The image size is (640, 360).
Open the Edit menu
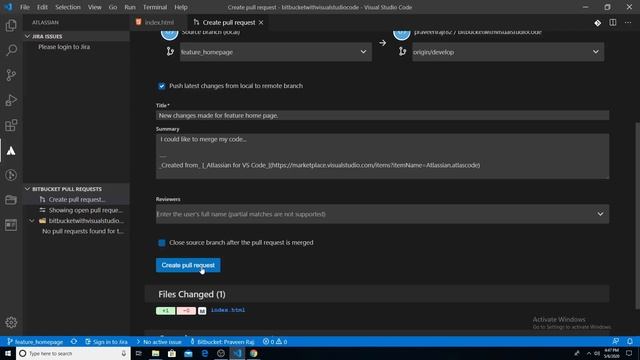click(42, 7)
